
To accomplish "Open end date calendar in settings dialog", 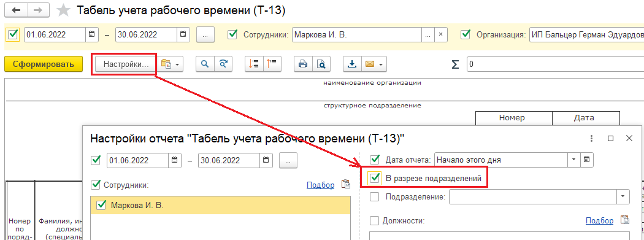I will pyautogui.click(x=266, y=160).
